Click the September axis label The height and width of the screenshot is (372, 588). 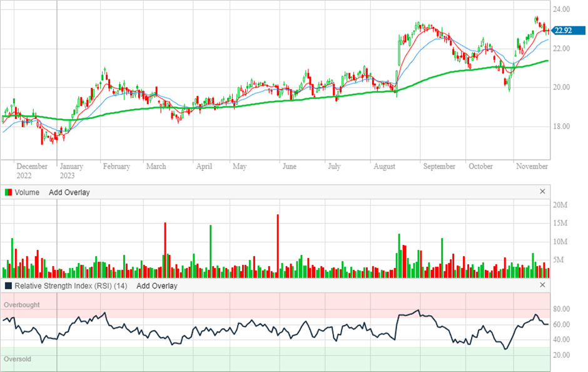(x=439, y=167)
